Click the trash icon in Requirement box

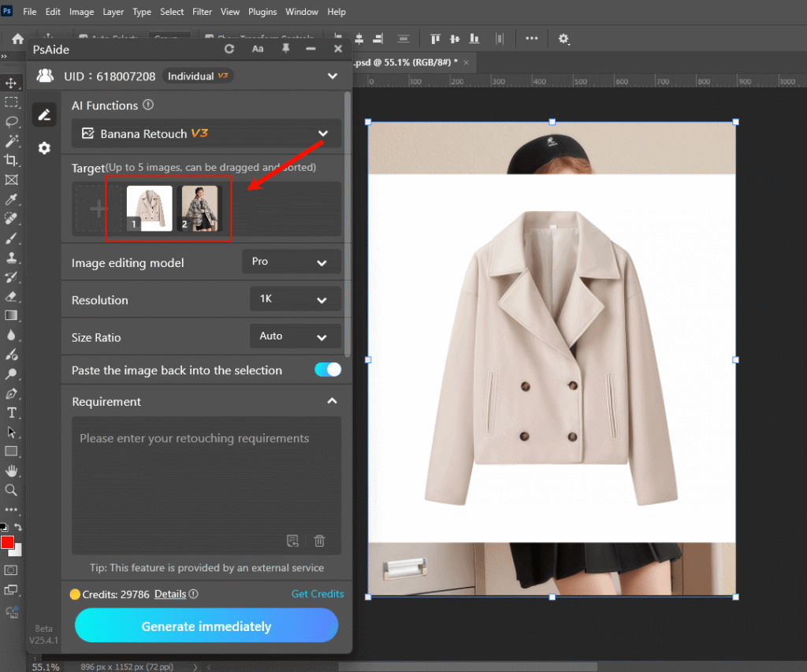[319, 540]
